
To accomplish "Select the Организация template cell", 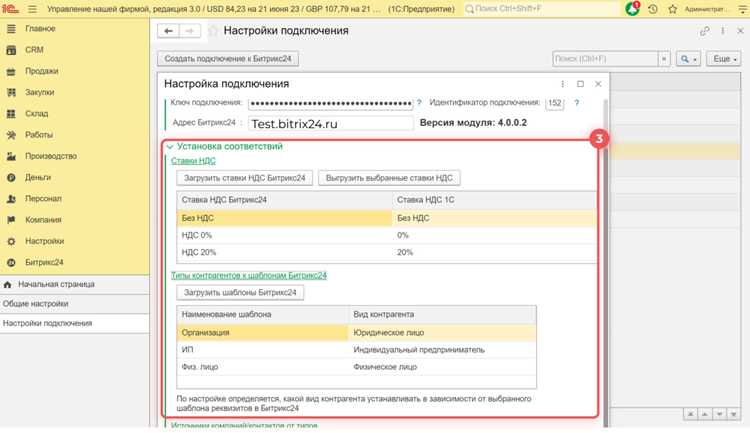I will pyautogui.click(x=263, y=333).
